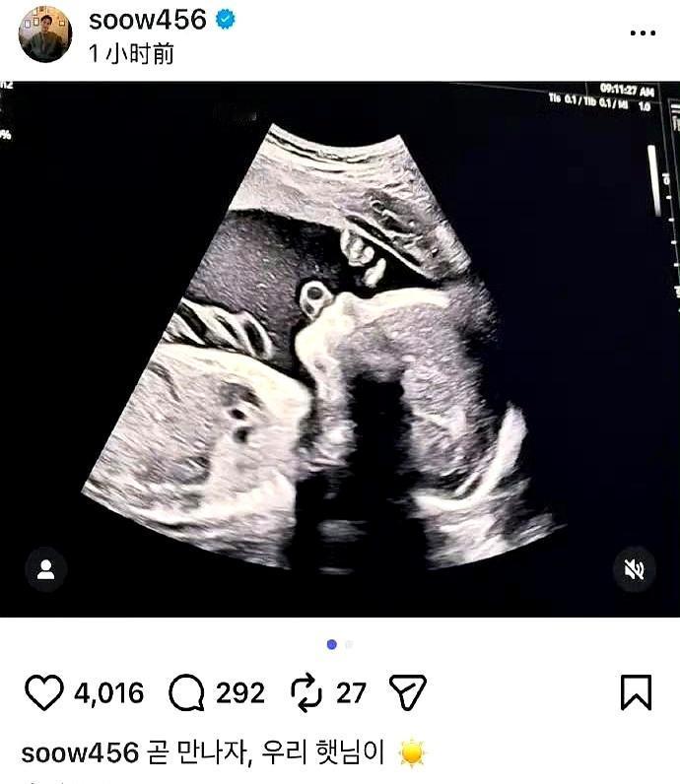Toggle the muted speaker button
The height and width of the screenshot is (784, 680).
(634, 569)
